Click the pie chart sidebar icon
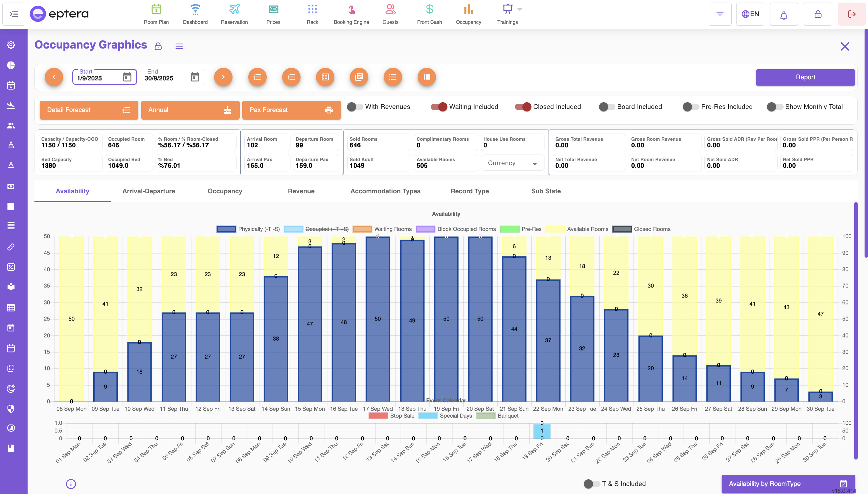The image size is (868, 494). pyautogui.click(x=11, y=65)
